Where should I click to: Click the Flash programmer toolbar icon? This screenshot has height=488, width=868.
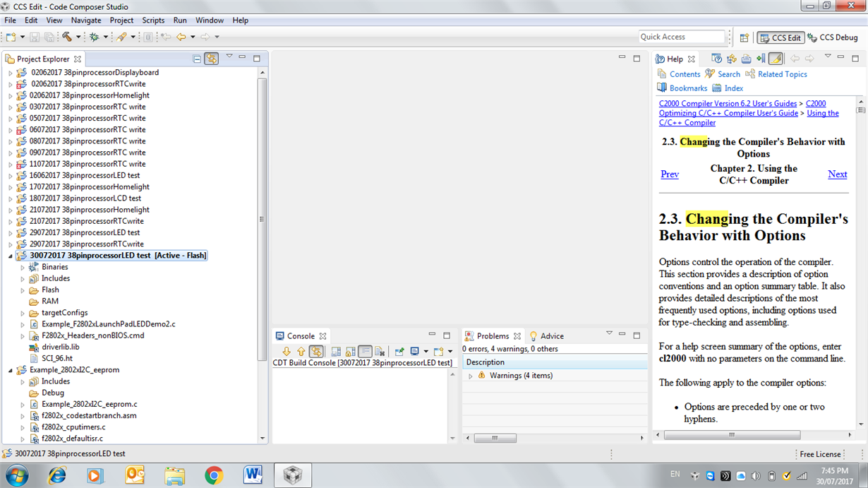(x=123, y=36)
